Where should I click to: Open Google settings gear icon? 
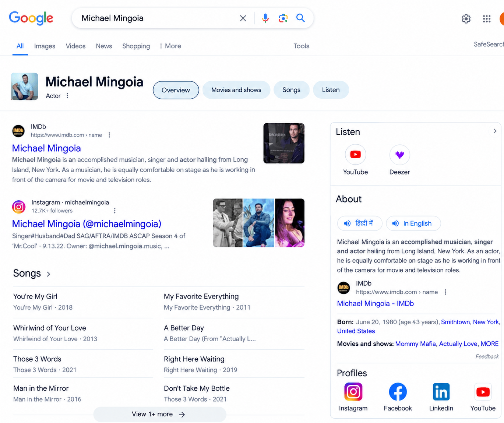coord(466,19)
